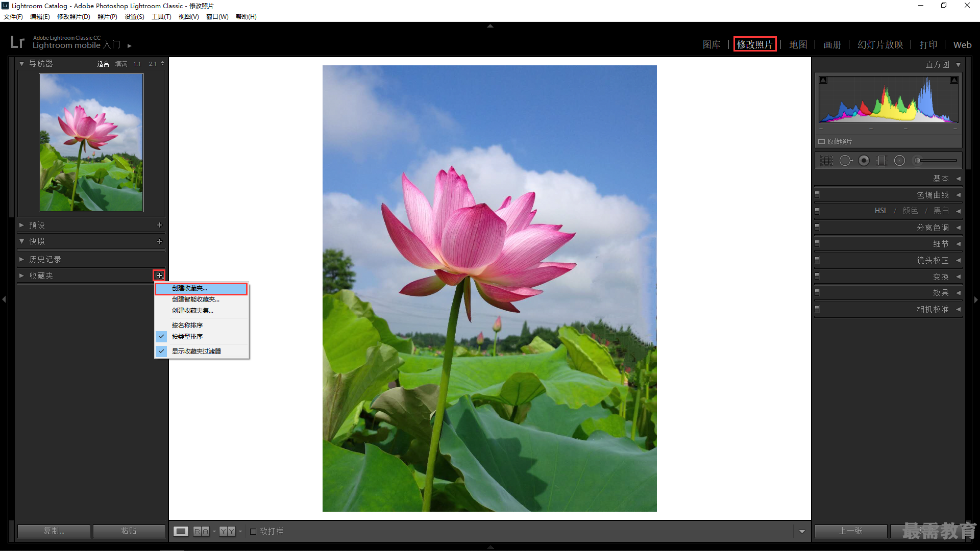Switch to the 幻灯片放映 module

click(880, 45)
